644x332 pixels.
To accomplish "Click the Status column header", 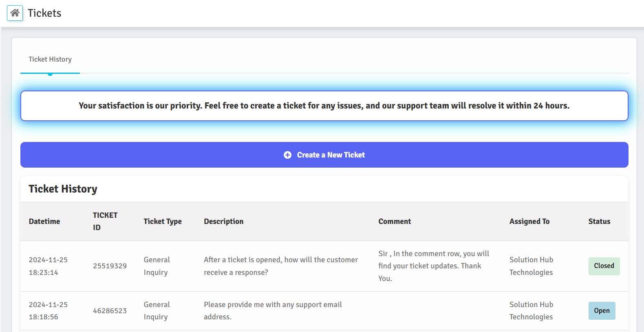I will point(599,221).
